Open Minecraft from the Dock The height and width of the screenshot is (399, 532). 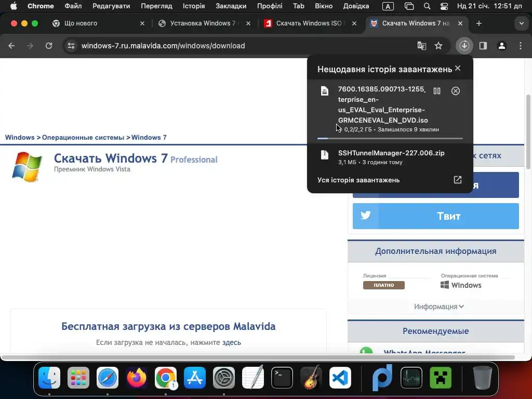click(441, 378)
